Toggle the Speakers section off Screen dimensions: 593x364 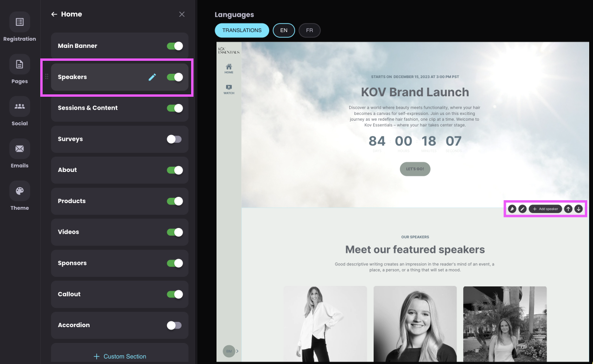click(175, 77)
